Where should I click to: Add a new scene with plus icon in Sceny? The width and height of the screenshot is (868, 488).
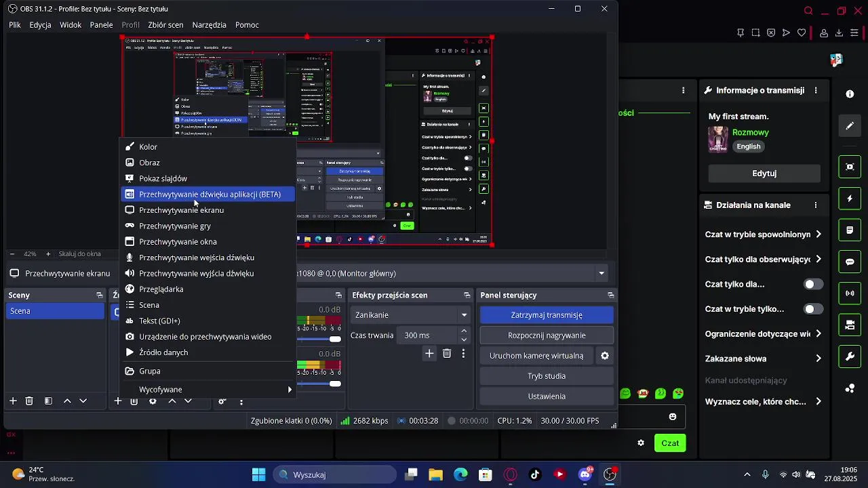pyautogui.click(x=13, y=401)
